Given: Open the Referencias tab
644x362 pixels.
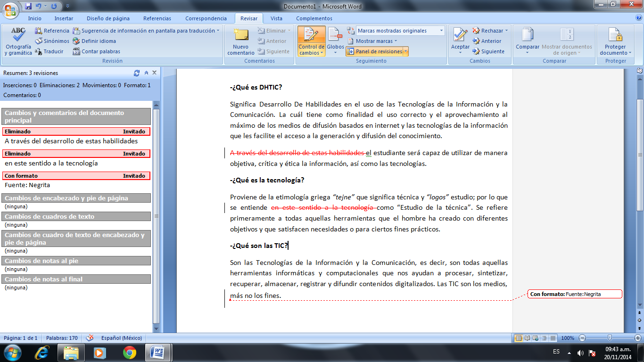Looking at the screenshot, I should coord(157,18).
